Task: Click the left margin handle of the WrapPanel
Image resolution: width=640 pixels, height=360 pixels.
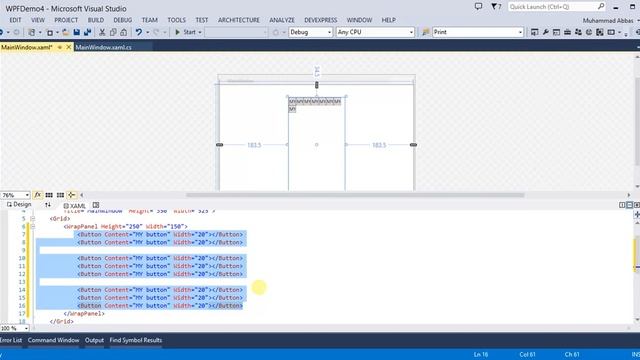Action: click(219, 145)
